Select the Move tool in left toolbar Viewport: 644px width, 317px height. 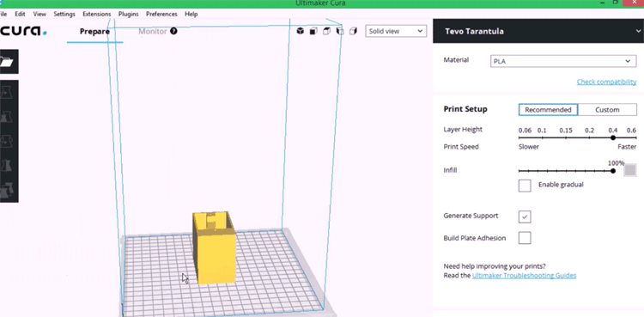[x=6, y=92]
